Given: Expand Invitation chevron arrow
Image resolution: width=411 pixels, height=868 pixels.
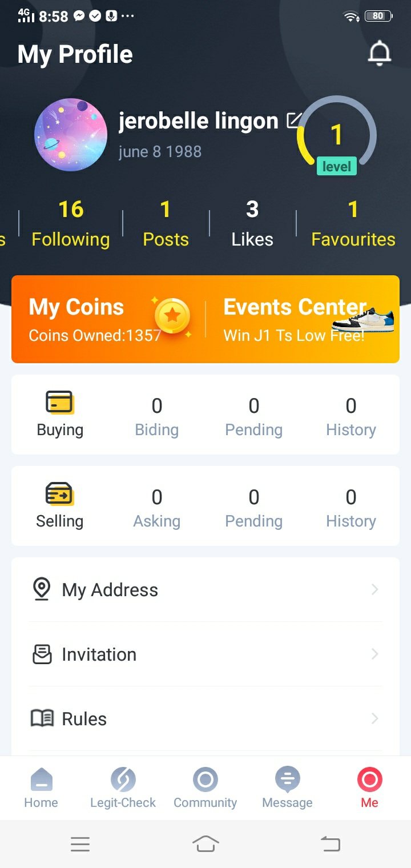Looking at the screenshot, I should [374, 654].
